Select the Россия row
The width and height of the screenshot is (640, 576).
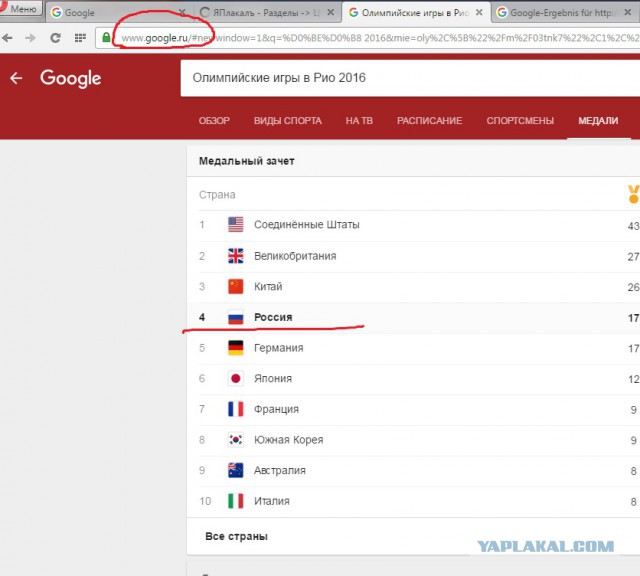point(413,318)
